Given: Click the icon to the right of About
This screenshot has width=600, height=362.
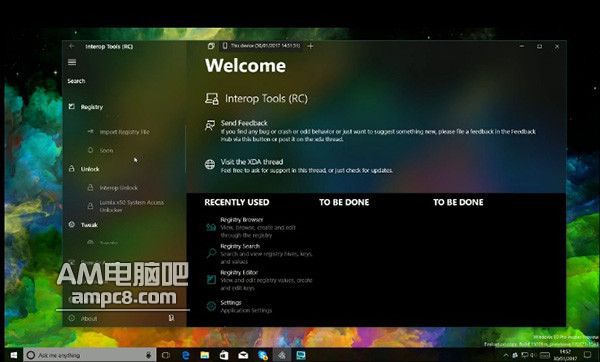Looking at the screenshot, I should click(171, 318).
